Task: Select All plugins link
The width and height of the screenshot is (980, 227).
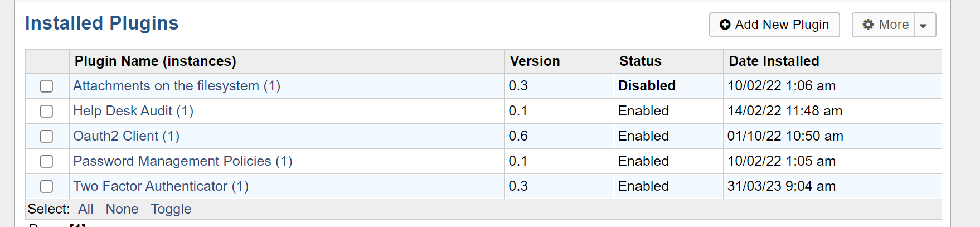Action: [x=86, y=209]
